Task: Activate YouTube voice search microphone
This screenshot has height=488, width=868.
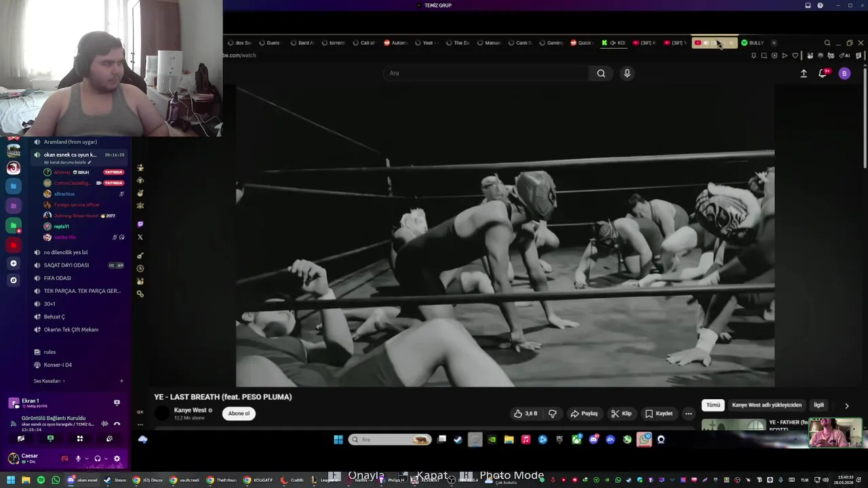Action: pyautogui.click(x=627, y=73)
